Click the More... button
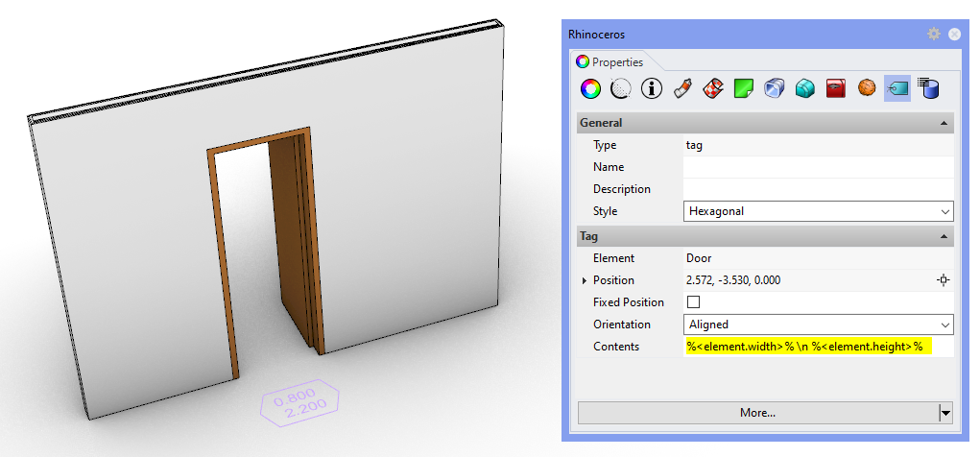 [757, 413]
